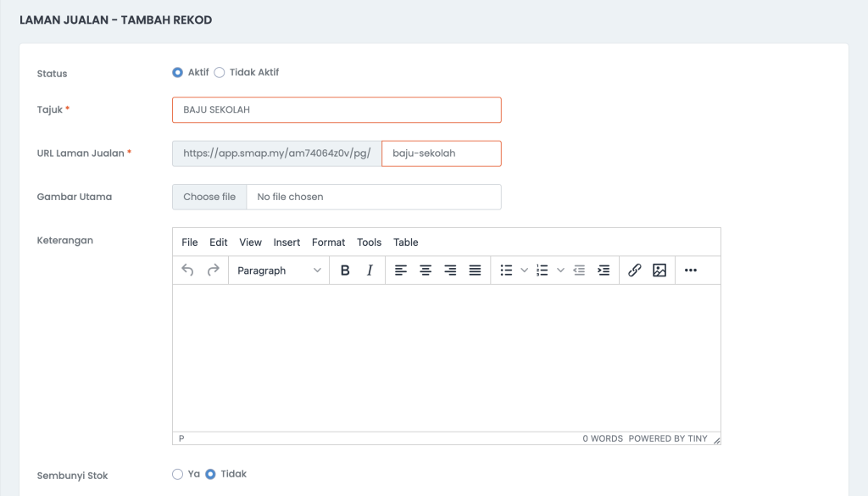The width and height of the screenshot is (868, 496).
Task: Insert an image into Keterangan editor
Action: [659, 270]
